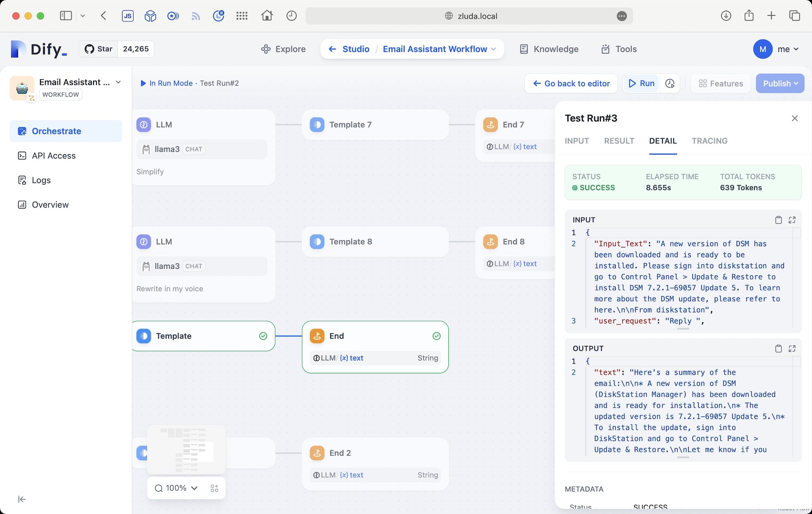Open browser history clock icon

291,16
